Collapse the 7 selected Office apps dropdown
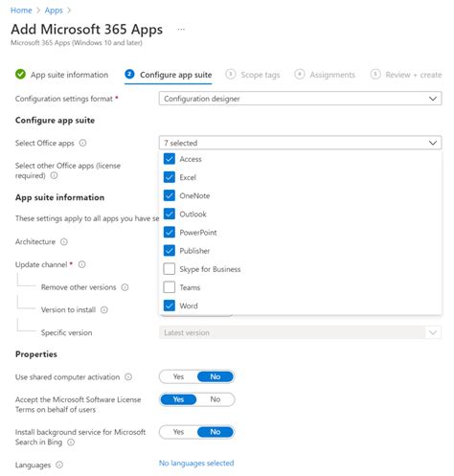Viewport: 454px width, 476px height. (300, 143)
